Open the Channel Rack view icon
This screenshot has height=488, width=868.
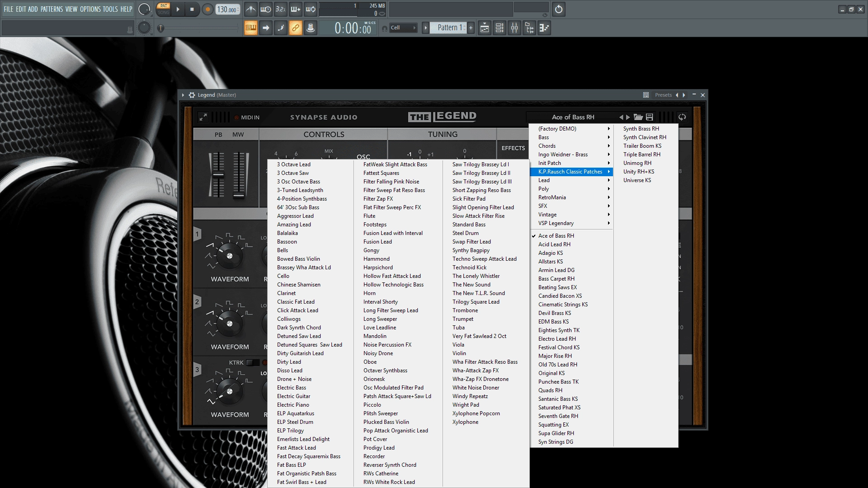(x=500, y=28)
